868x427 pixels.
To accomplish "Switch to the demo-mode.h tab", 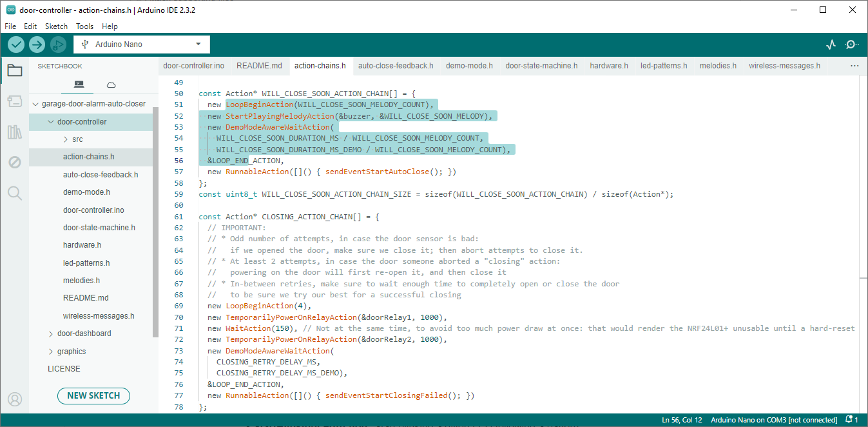I will pyautogui.click(x=469, y=66).
